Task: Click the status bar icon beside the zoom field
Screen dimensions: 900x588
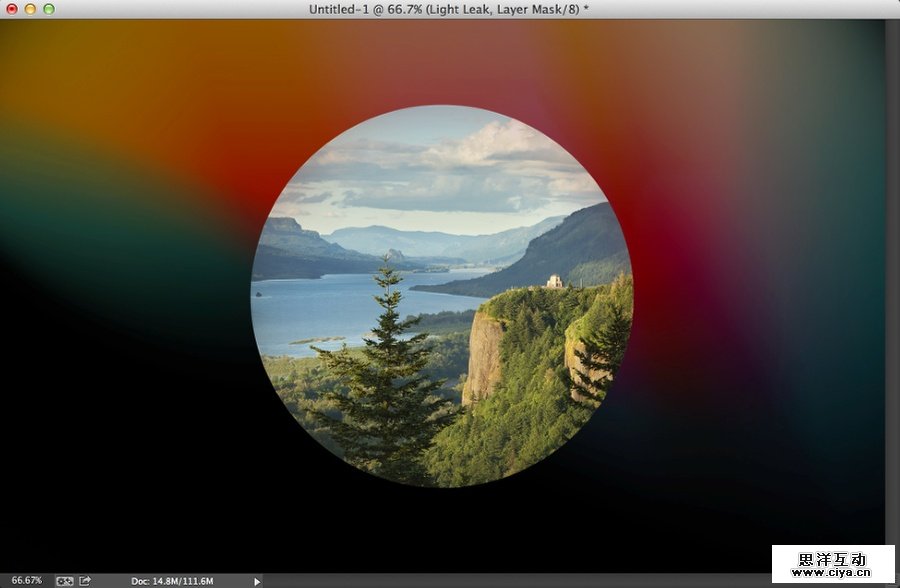Action: click(64, 581)
